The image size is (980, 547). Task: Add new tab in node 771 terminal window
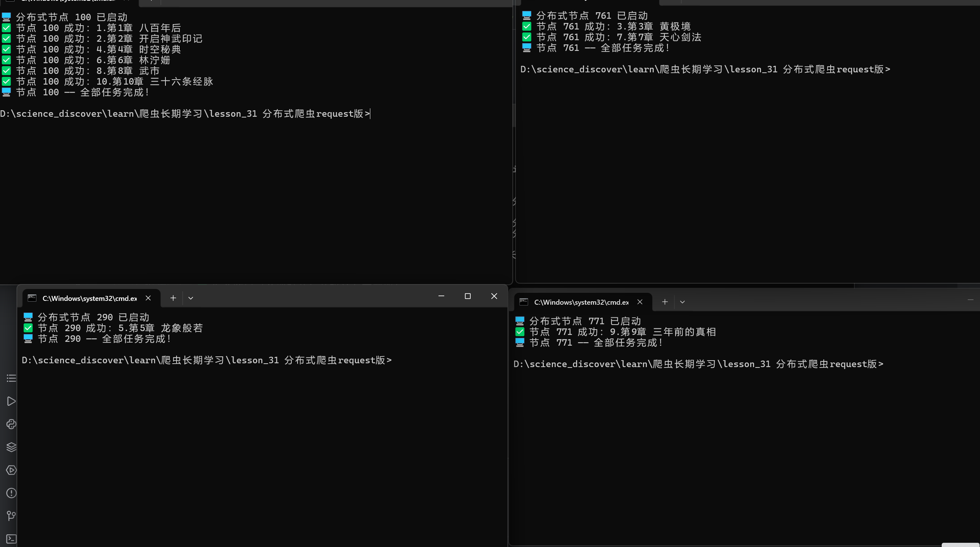pos(665,302)
